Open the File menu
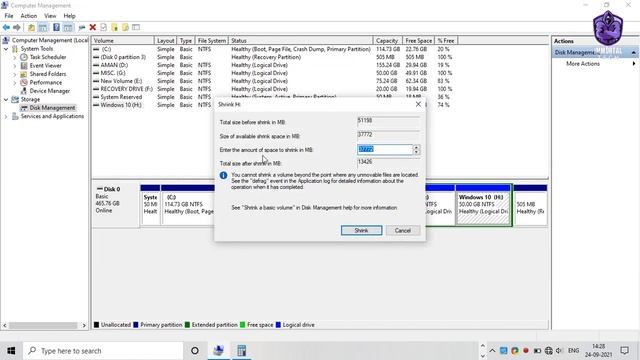640x360 pixels. pyautogui.click(x=9, y=16)
